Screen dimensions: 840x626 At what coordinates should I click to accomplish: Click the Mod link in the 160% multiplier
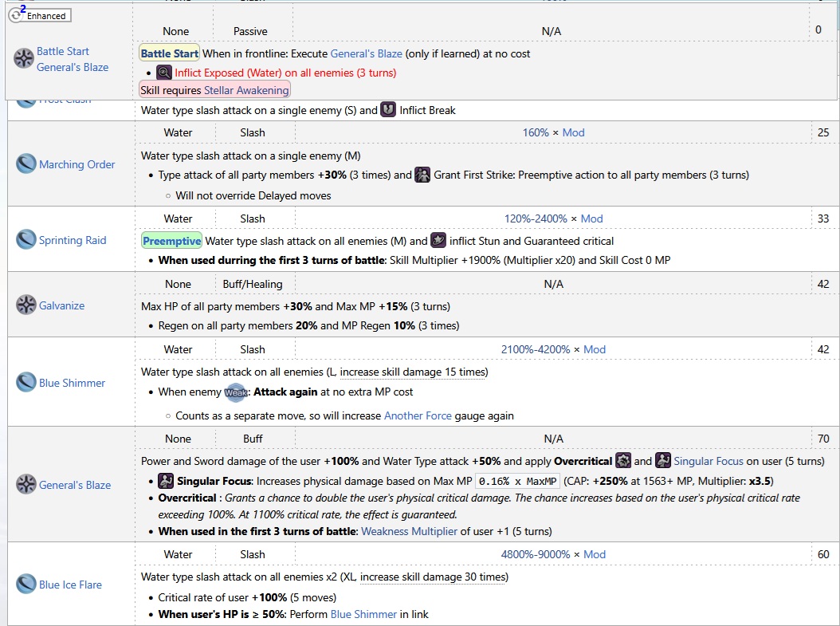(x=573, y=132)
